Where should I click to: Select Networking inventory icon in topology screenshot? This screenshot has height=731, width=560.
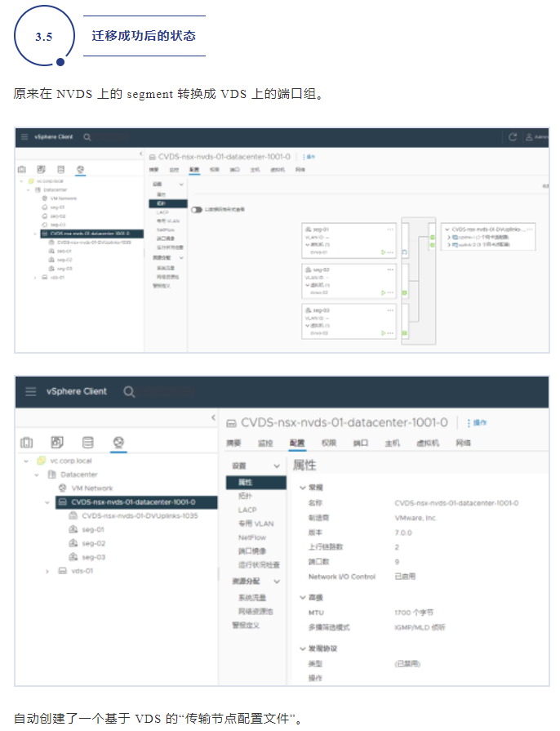tap(80, 169)
